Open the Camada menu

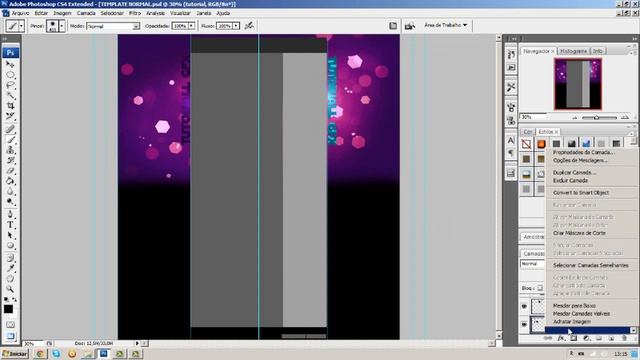coord(86,13)
